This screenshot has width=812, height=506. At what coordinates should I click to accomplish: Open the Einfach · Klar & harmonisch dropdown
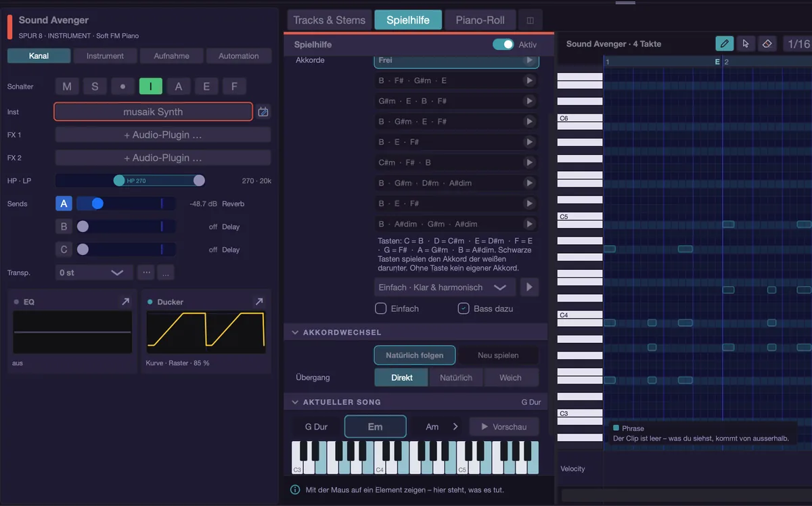[x=445, y=287]
